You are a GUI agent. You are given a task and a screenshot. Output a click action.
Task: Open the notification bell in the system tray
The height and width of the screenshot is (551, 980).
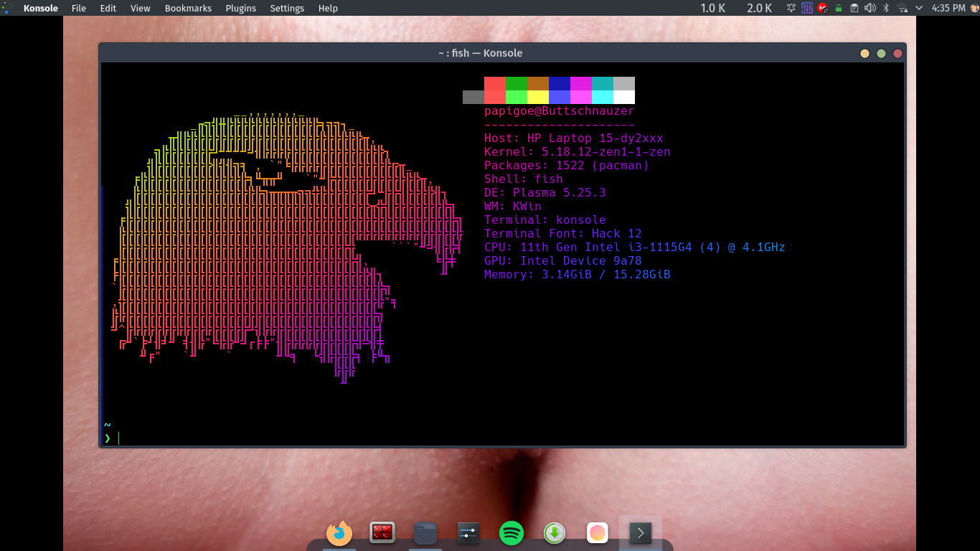(x=791, y=8)
